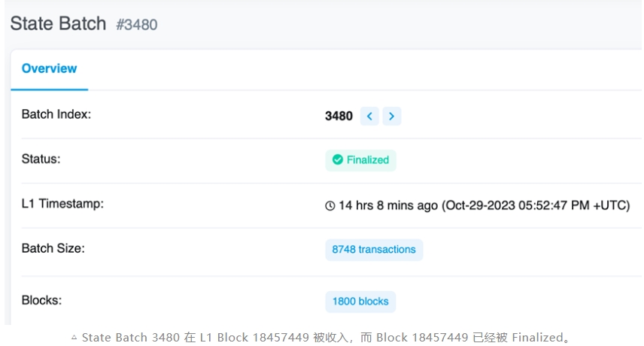
Task: Click the caption mentioning Block 18457449
Action: click(326, 338)
